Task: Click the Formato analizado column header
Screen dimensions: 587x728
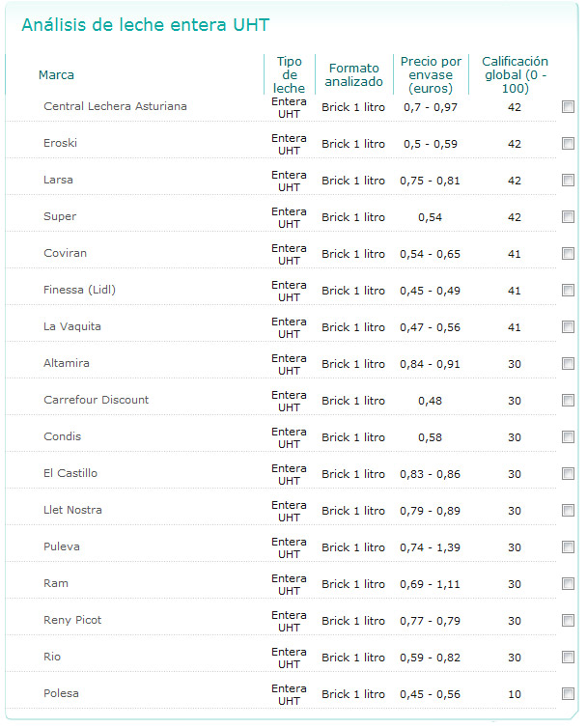Action: 353,74
